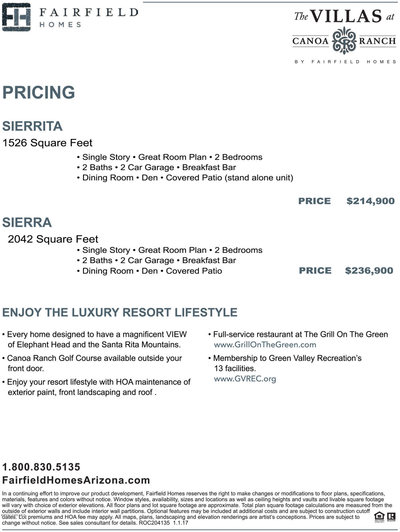The width and height of the screenshot is (400, 532).
Task: Click the PRICING section title
Action: [39, 92]
